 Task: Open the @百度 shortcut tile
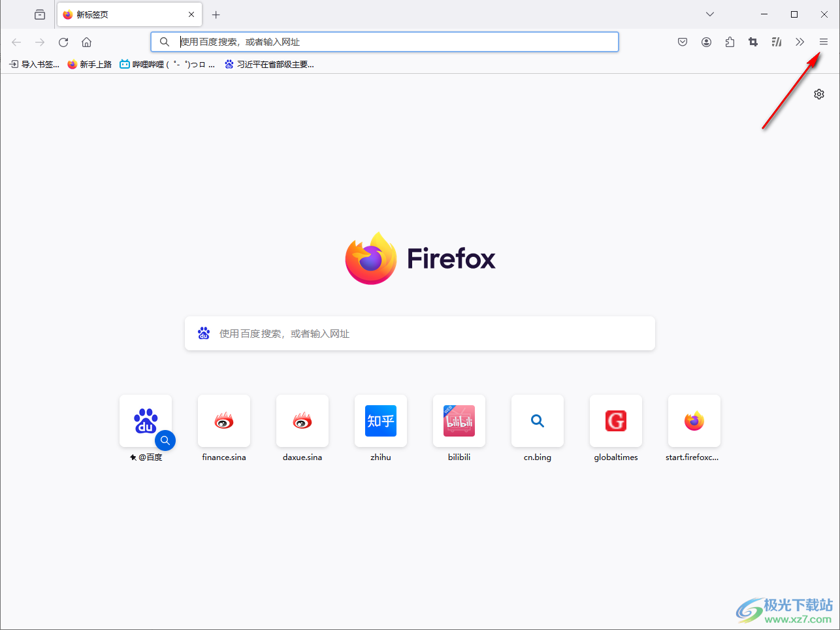(x=146, y=421)
